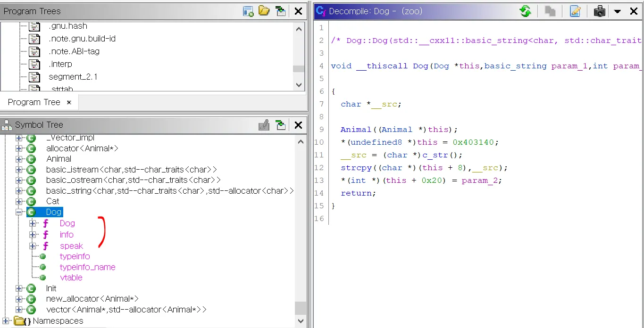This screenshot has height=328, width=644.
Task: Click Program Trees scrollbar down arrow
Action: click(x=299, y=85)
